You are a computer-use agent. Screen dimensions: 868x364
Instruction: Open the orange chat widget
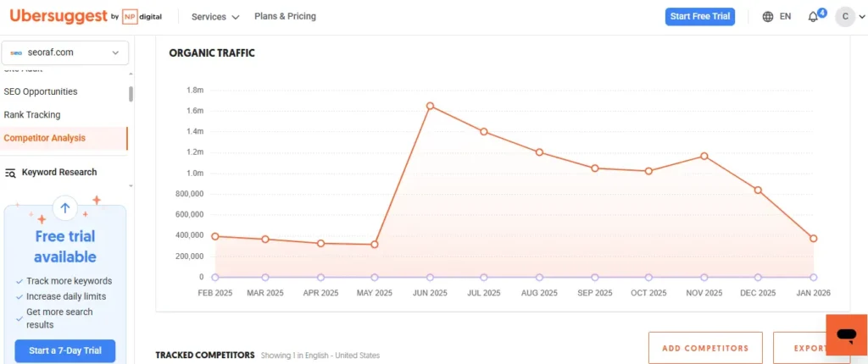846,335
